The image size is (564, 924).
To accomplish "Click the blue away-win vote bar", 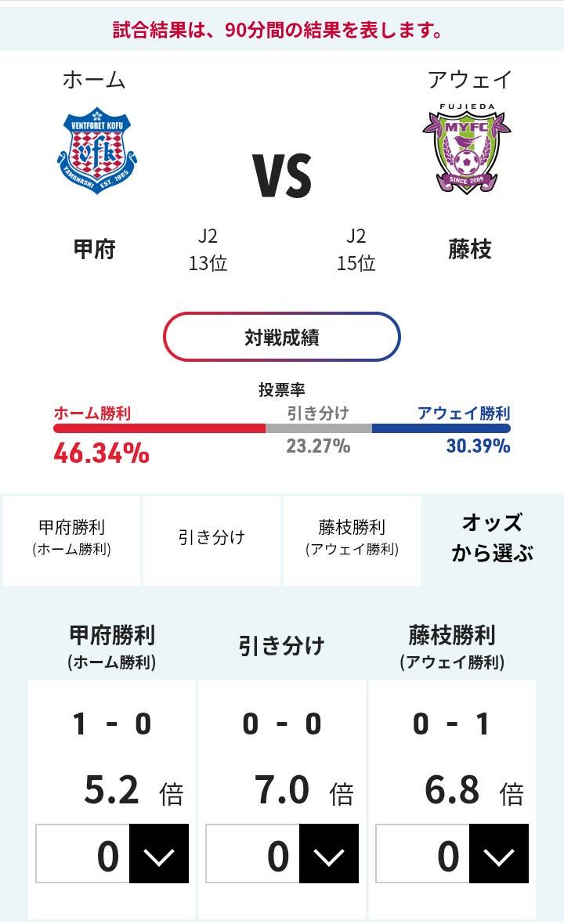I will pos(441,428).
